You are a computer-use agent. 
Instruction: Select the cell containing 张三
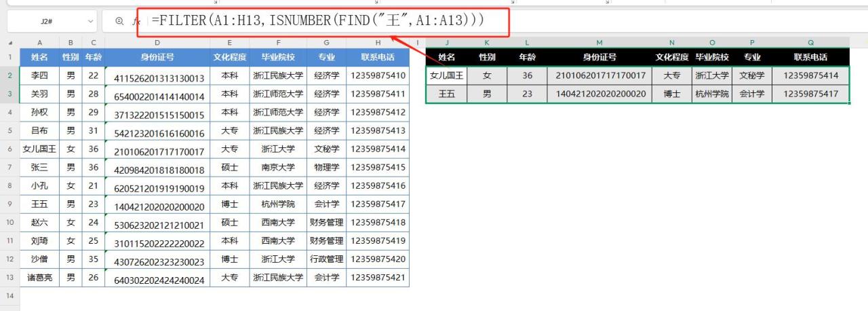coord(39,167)
